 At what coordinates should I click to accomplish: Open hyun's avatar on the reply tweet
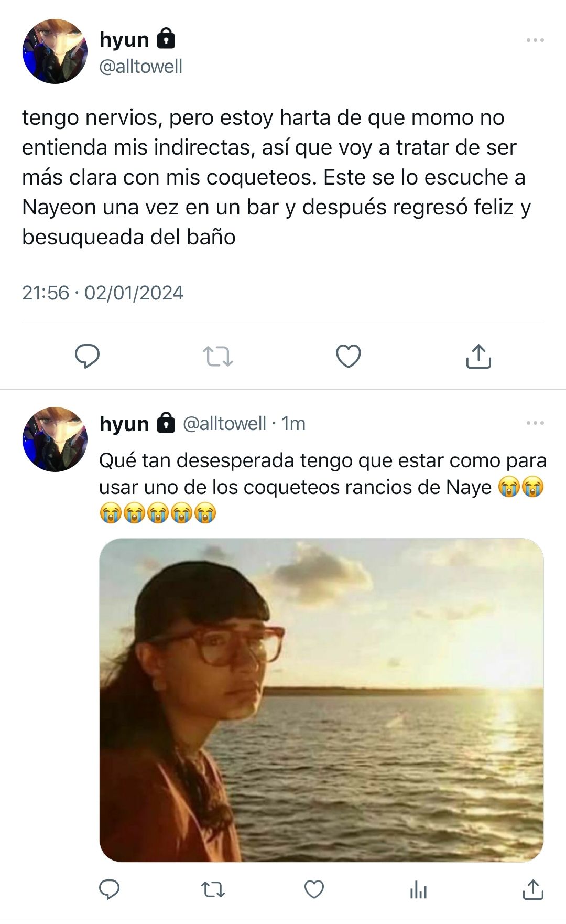(x=55, y=439)
